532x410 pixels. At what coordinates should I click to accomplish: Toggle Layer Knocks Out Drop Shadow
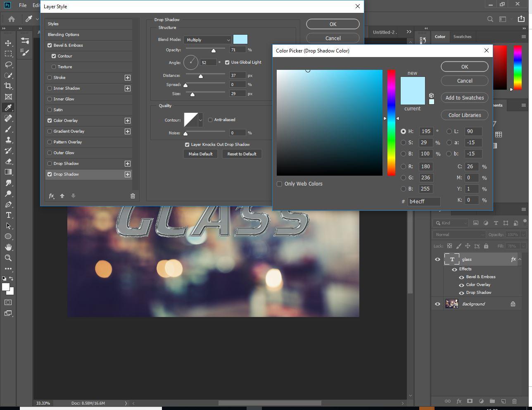pos(187,145)
